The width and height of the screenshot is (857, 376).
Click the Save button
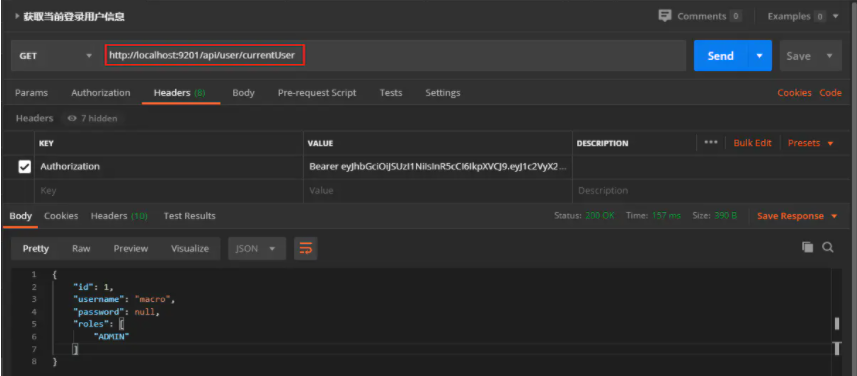click(799, 56)
